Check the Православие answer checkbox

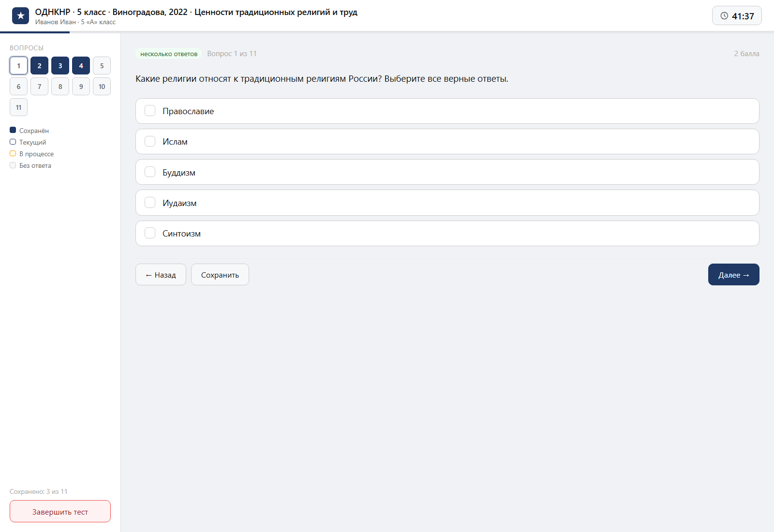[150, 111]
